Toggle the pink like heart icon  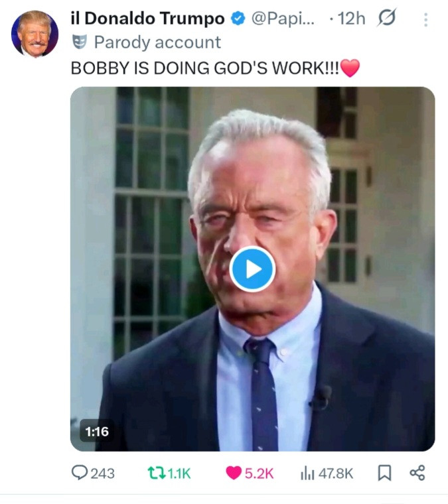pyautogui.click(x=233, y=473)
